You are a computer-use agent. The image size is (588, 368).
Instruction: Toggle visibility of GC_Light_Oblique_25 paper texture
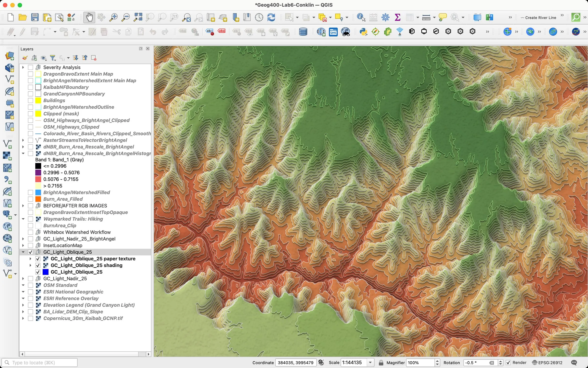(38, 259)
